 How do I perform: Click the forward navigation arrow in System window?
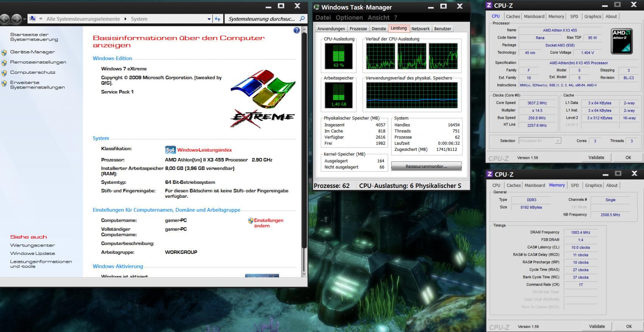pyautogui.click(x=16, y=19)
